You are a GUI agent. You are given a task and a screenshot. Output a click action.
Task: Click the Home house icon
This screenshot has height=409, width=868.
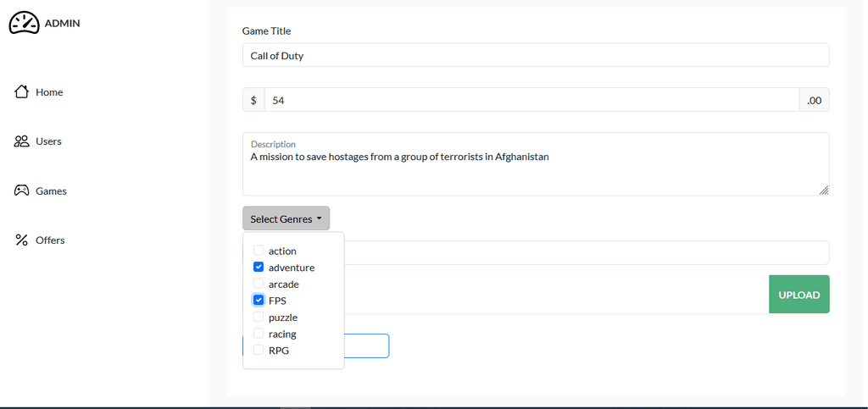tap(21, 91)
